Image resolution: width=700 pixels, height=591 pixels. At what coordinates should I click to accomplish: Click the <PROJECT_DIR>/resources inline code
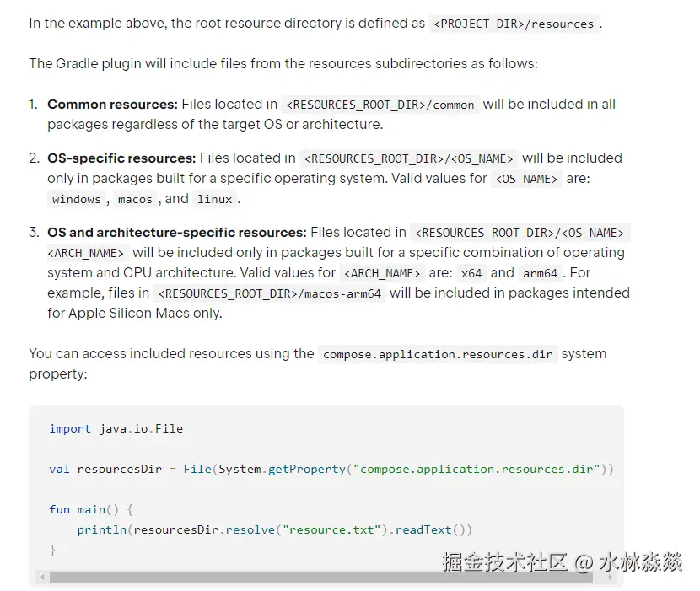pyautogui.click(x=514, y=24)
